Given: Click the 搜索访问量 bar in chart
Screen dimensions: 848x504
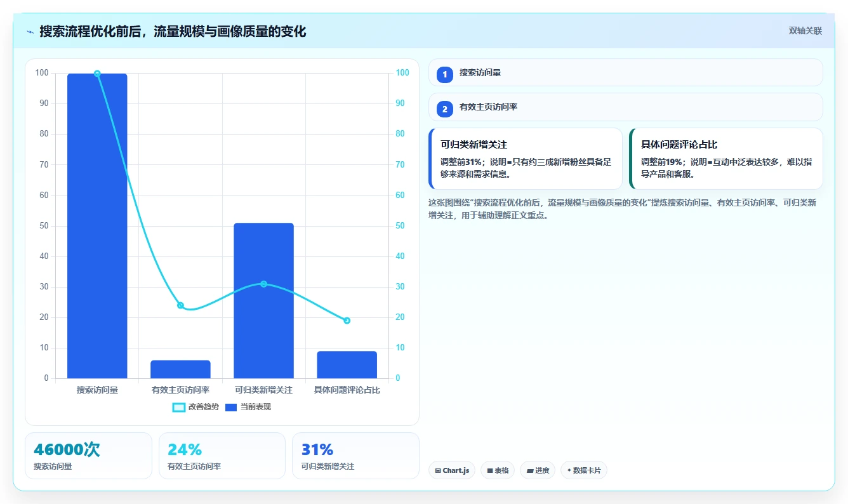Looking at the screenshot, I should [97, 226].
